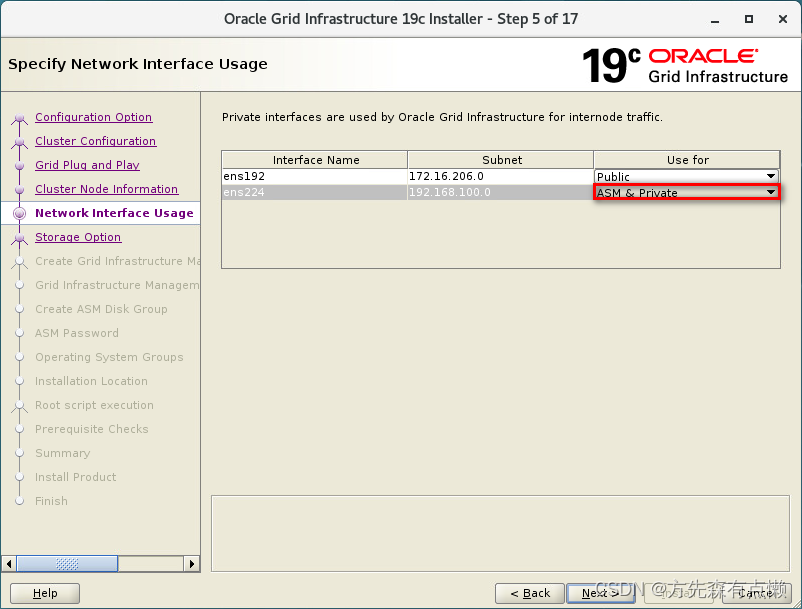Click the Grid Plug and Play step node icon

[x=19, y=166]
